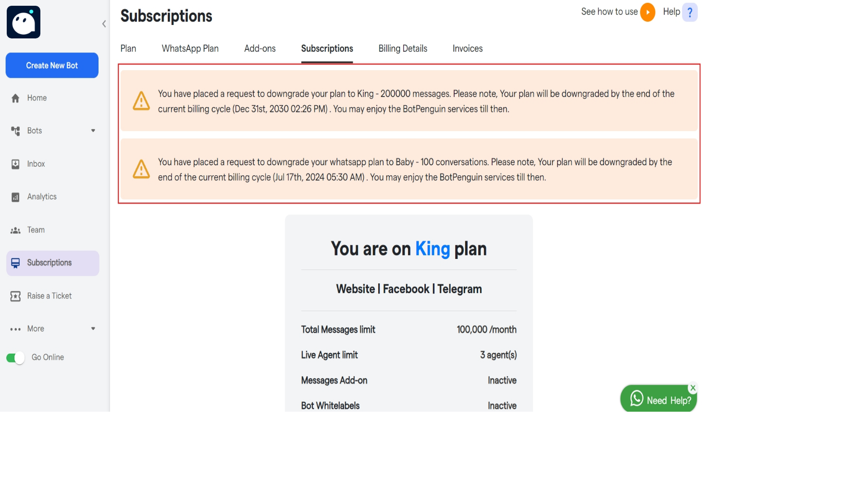The height and width of the screenshot is (490, 868).
Task: Click the Need Help WhatsApp button
Action: pos(658,399)
